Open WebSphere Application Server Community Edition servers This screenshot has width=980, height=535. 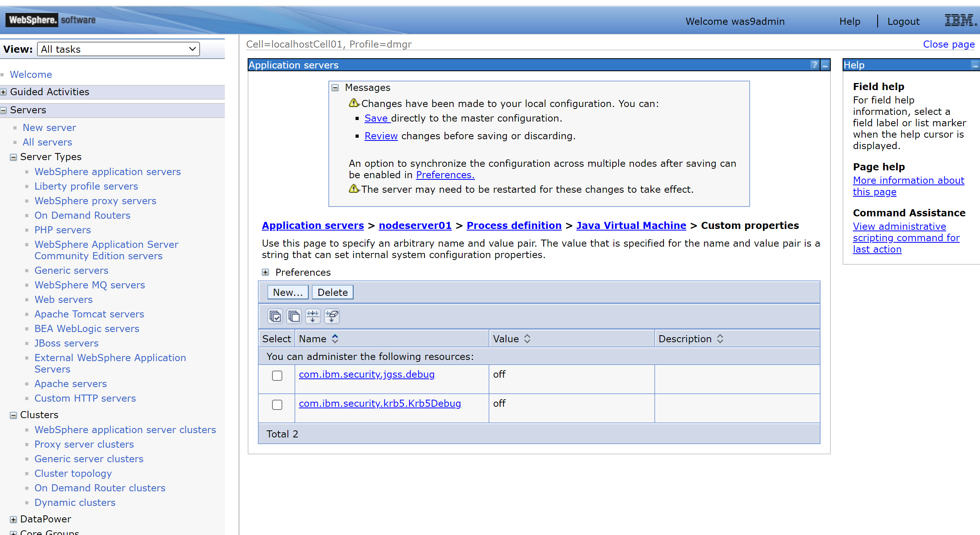(106, 250)
